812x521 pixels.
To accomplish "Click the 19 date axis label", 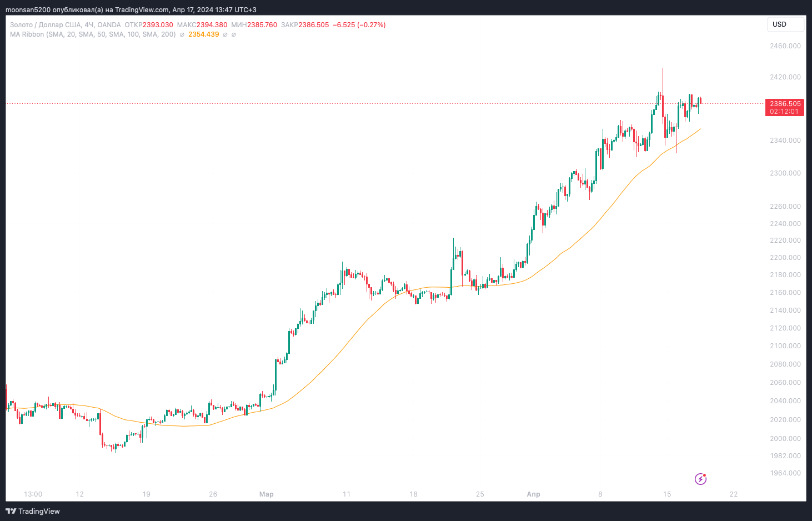I will 147,494.
